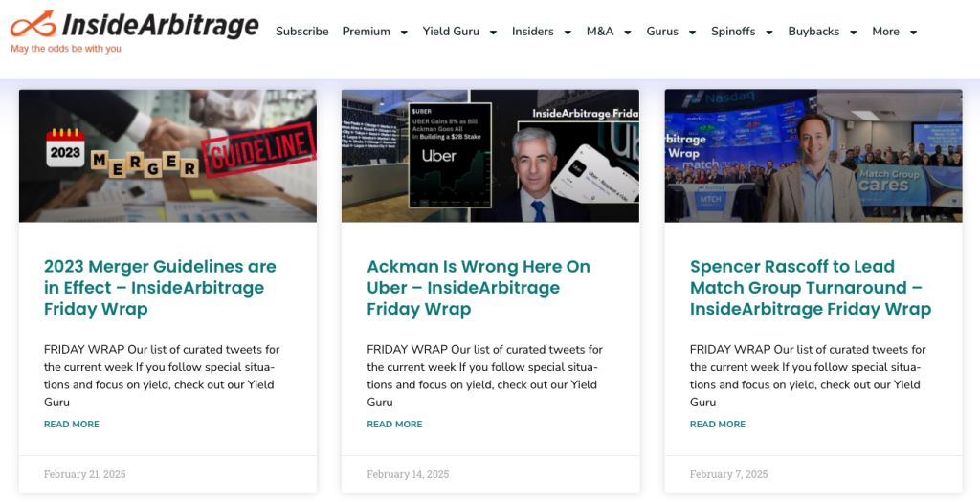Click Read More under Spencer Rascoff article

click(718, 425)
